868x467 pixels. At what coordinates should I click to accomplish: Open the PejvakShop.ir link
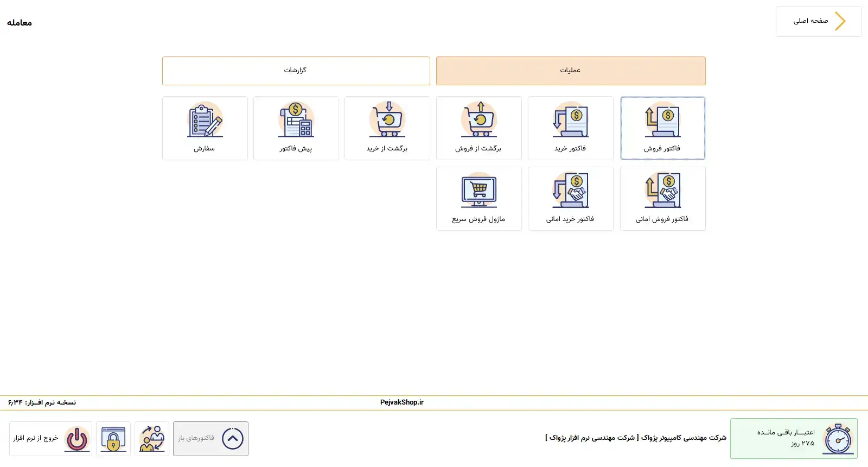[x=401, y=402]
